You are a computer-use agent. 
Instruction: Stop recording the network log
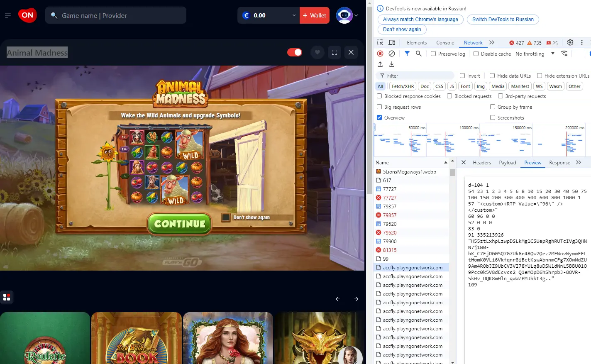(380, 54)
